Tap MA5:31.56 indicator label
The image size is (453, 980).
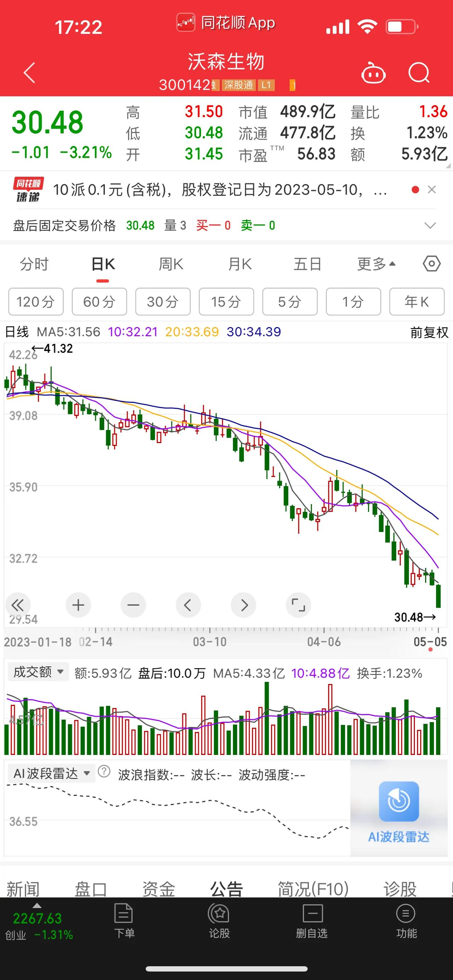pyautogui.click(x=68, y=332)
